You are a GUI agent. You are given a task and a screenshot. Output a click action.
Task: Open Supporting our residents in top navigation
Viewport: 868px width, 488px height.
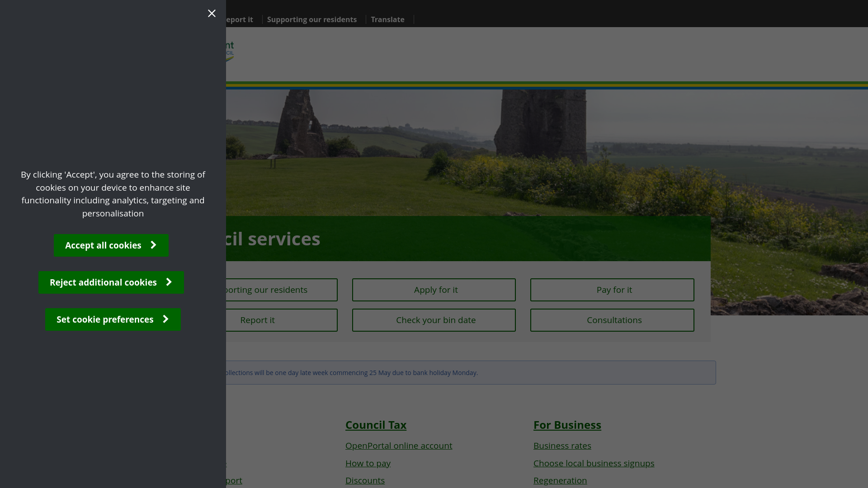click(312, 19)
